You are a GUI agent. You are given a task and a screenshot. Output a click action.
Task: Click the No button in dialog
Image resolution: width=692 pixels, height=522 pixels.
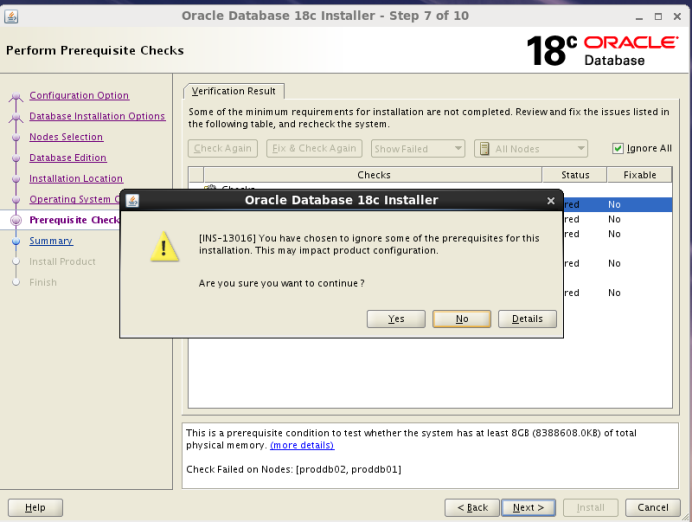click(x=462, y=319)
